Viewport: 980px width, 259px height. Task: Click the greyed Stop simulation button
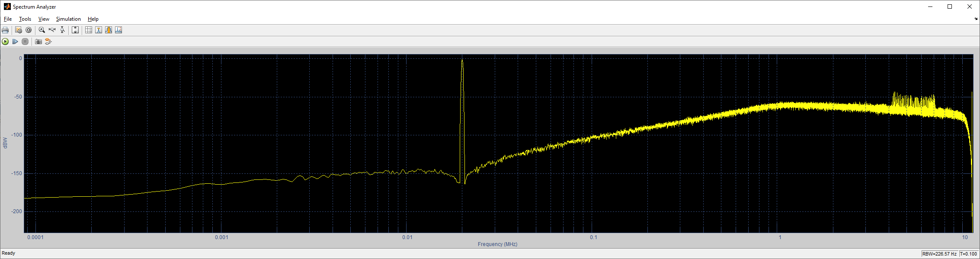(25, 42)
